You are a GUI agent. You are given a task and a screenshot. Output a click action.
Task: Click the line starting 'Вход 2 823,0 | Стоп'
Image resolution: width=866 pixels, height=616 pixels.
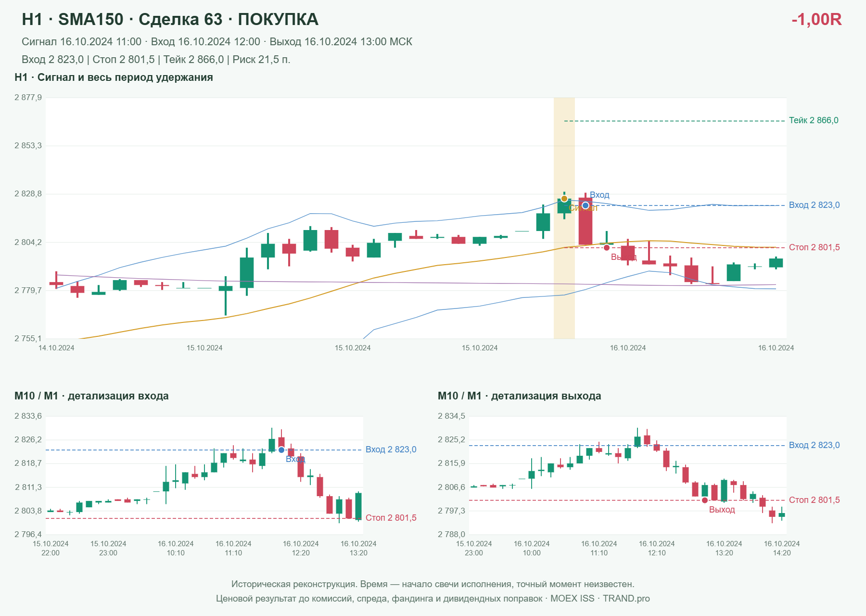[x=156, y=60]
